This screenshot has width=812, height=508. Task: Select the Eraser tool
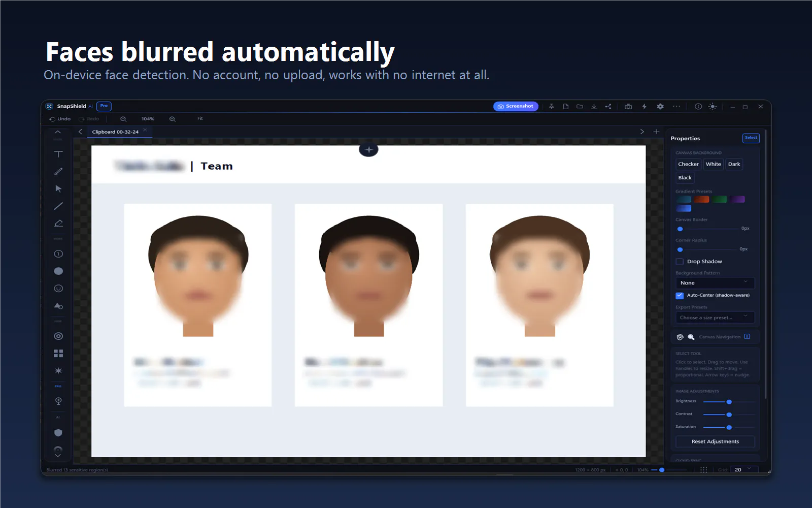(x=58, y=223)
